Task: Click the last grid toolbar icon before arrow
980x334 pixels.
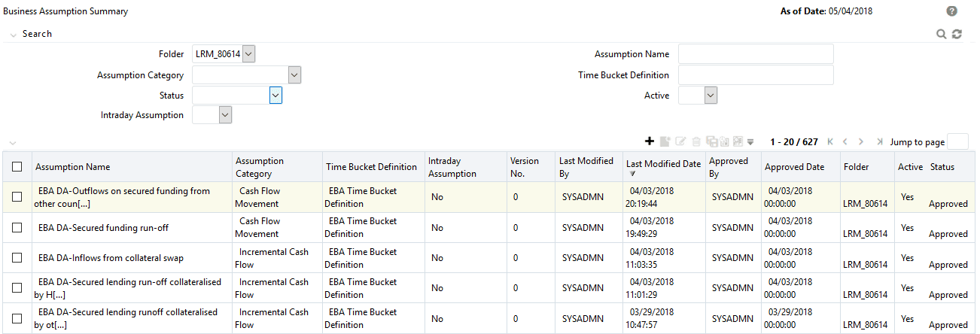Action: coord(738,141)
